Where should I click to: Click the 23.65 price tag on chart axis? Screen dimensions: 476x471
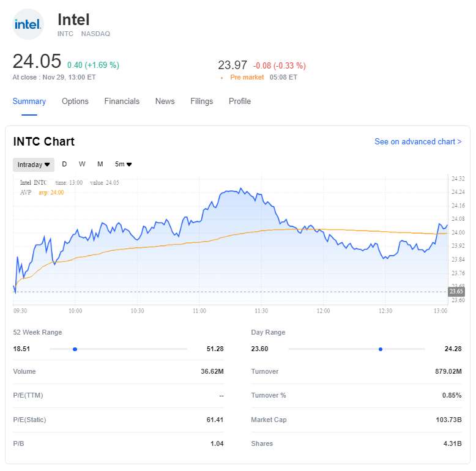pos(457,292)
